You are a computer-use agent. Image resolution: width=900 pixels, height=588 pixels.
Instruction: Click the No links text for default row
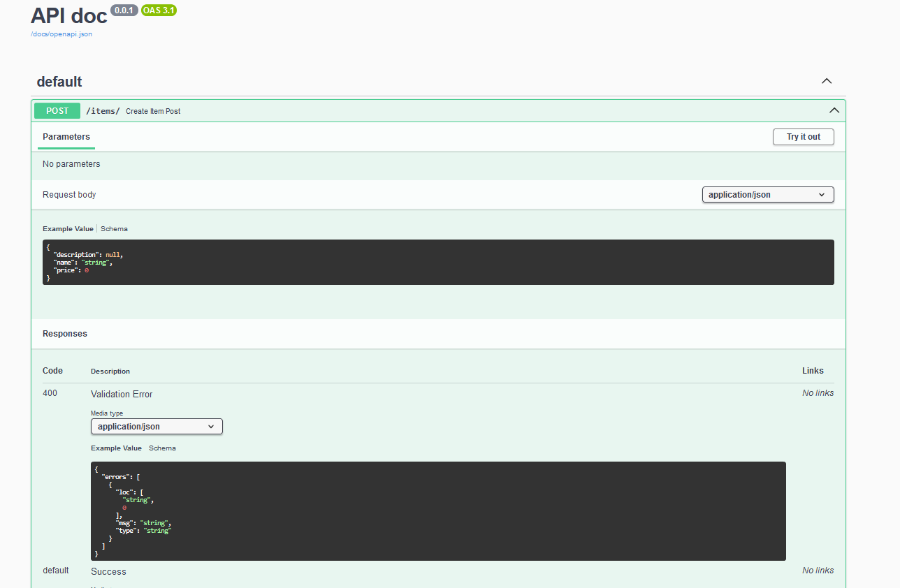pyautogui.click(x=818, y=571)
